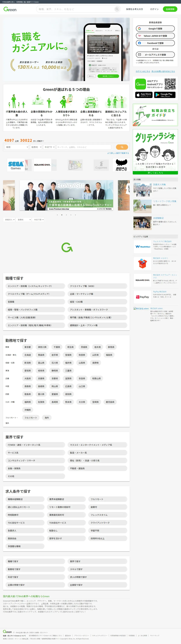Register with email address
This screenshot has width=181, height=644.
tap(155, 54)
